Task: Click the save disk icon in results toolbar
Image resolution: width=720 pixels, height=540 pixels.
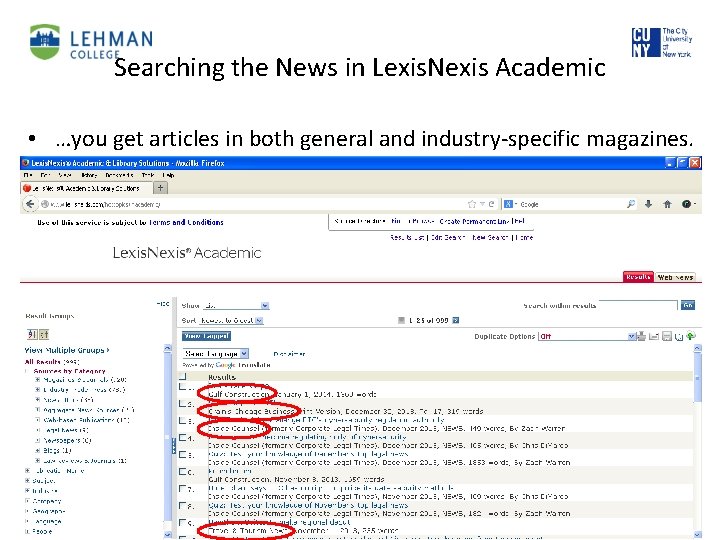Action: coord(667,337)
